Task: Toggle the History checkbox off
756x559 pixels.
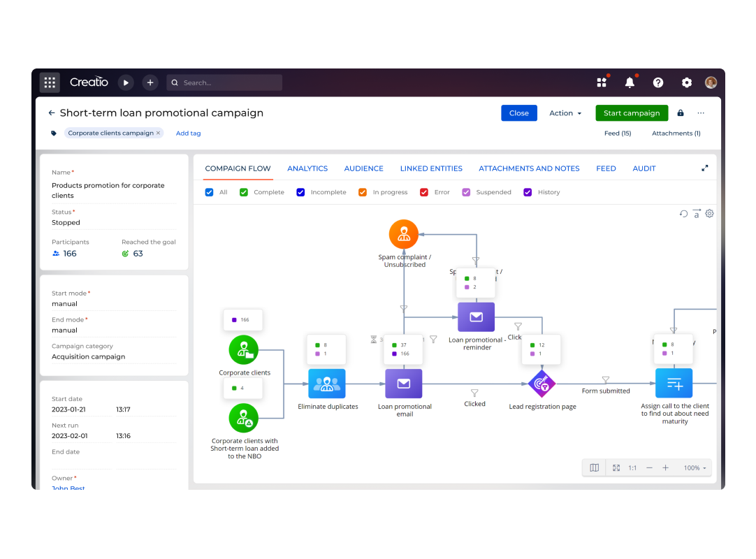Action: click(528, 191)
